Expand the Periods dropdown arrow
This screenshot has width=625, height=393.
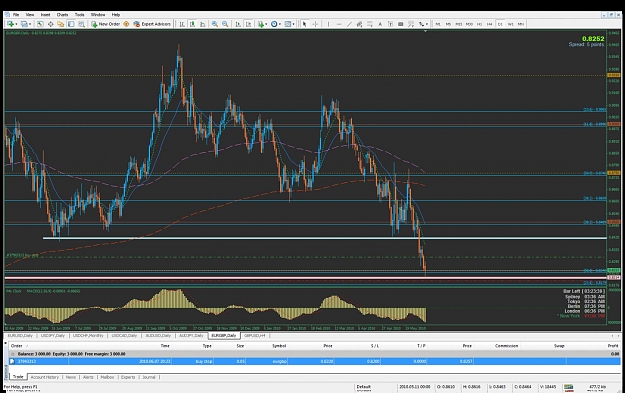280,24
